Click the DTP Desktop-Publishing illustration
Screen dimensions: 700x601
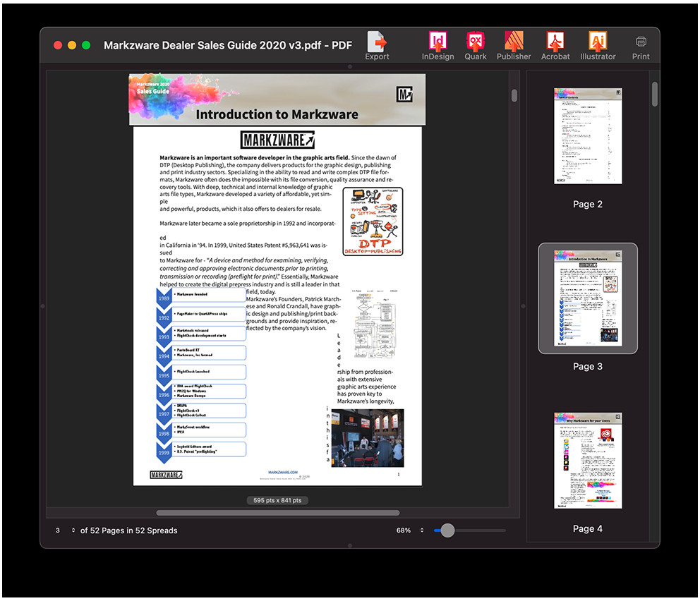(373, 221)
